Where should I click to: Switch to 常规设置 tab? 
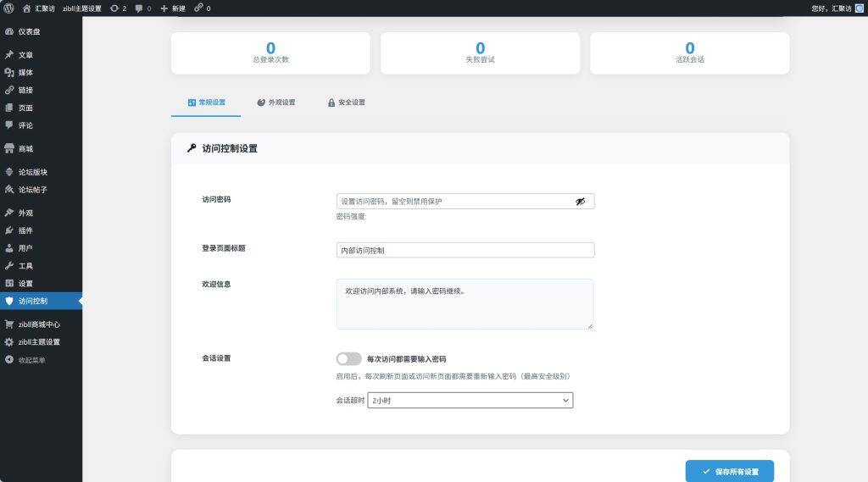(206, 102)
